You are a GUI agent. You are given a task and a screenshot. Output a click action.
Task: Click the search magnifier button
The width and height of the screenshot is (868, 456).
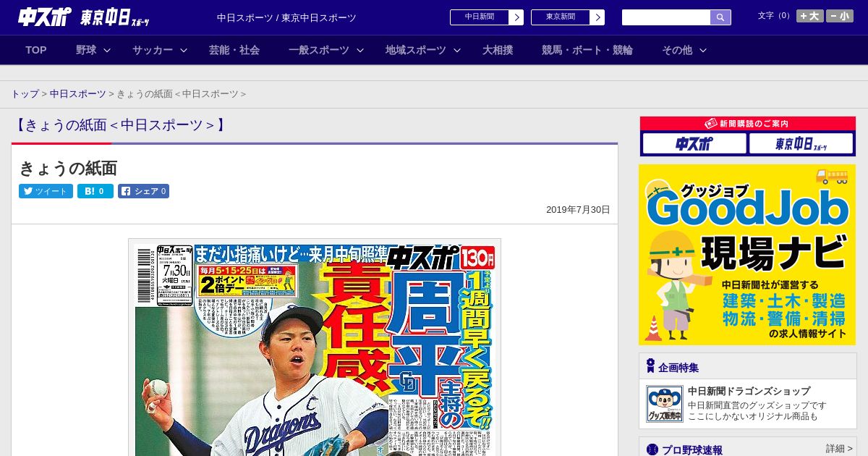click(x=720, y=17)
